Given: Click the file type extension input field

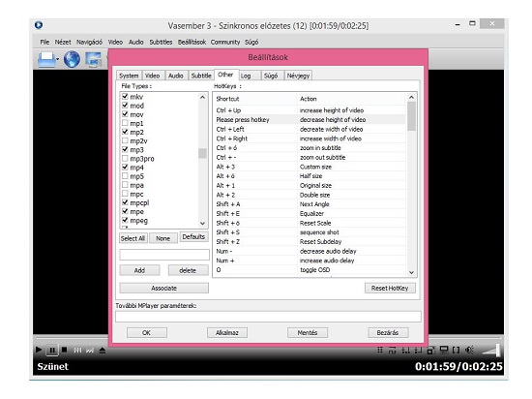Looking at the screenshot, I should click(164, 255).
